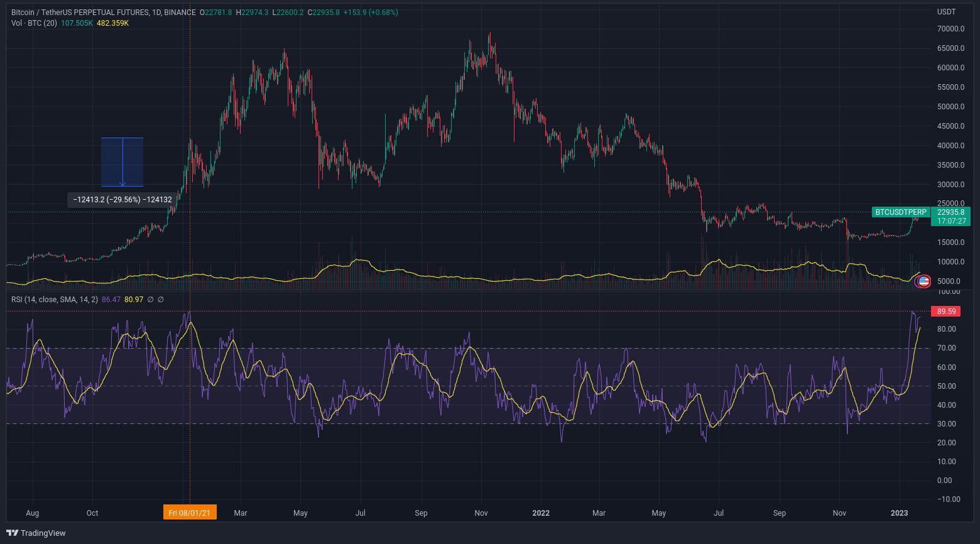980x544 pixels.
Task: Click the Oct label on time axis
Action: [x=92, y=513]
